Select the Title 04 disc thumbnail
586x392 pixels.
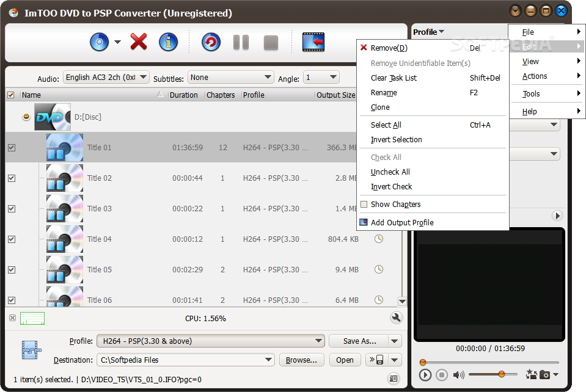coord(65,239)
